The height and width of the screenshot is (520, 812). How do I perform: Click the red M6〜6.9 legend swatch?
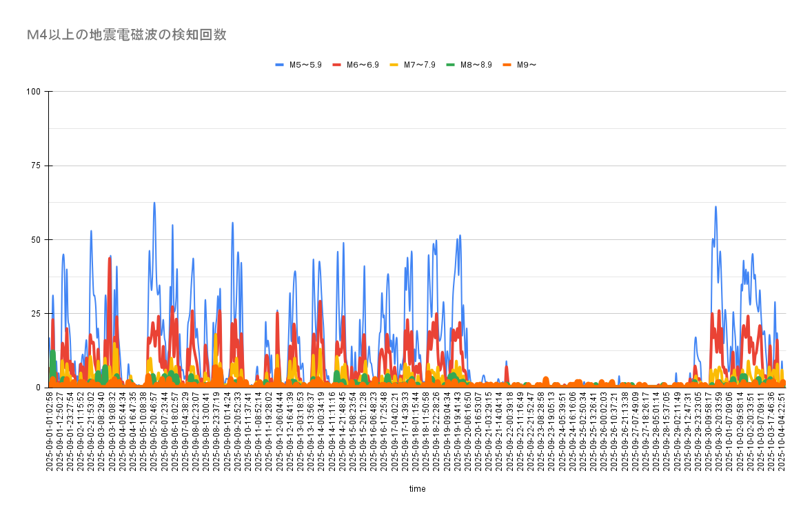click(337, 65)
